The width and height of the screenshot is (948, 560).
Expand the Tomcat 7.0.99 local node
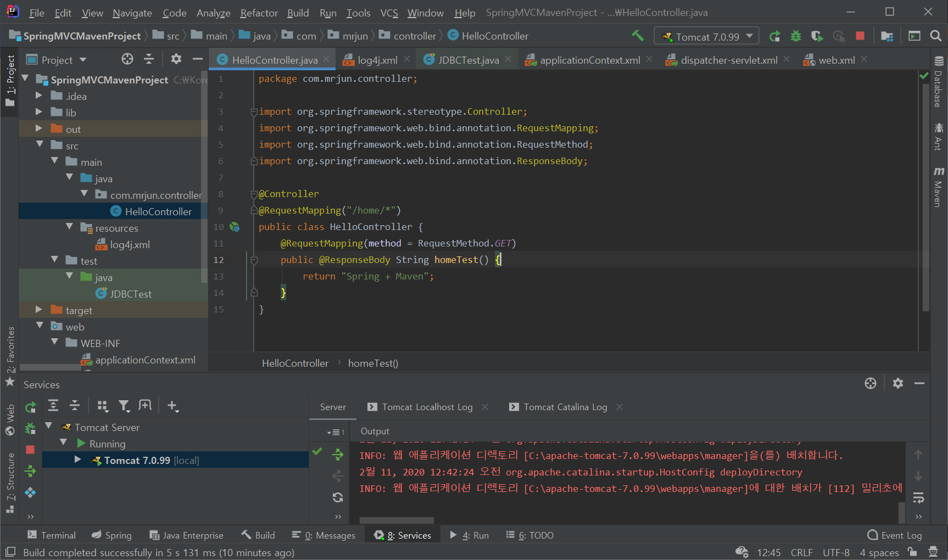click(78, 460)
